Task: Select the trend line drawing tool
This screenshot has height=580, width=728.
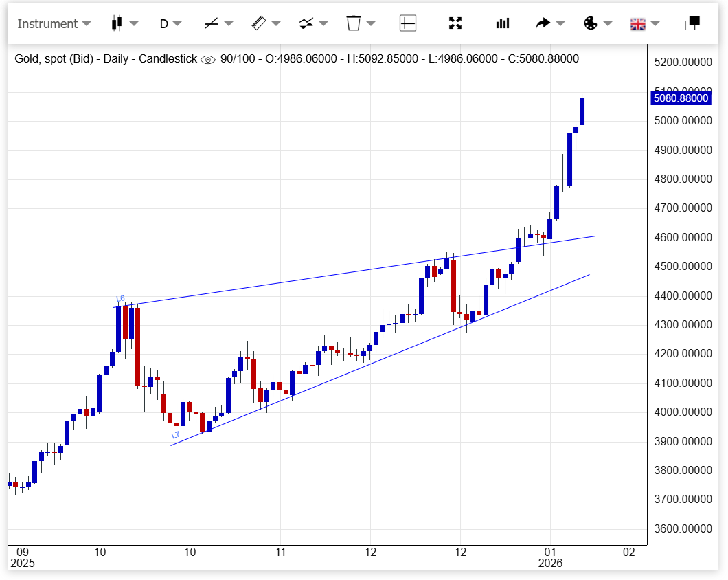Action: [x=212, y=23]
